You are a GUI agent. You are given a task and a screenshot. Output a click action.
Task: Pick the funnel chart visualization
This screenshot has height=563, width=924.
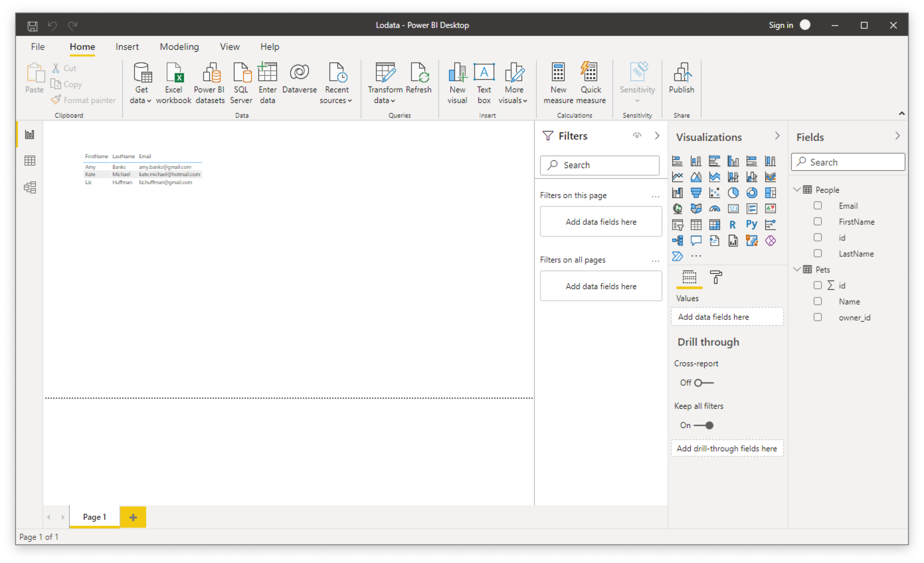pos(695,193)
